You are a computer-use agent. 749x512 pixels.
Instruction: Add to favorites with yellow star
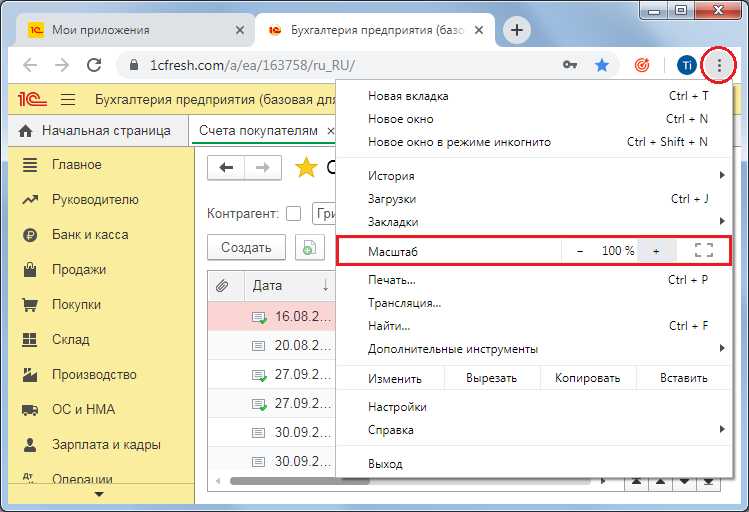[x=306, y=168]
